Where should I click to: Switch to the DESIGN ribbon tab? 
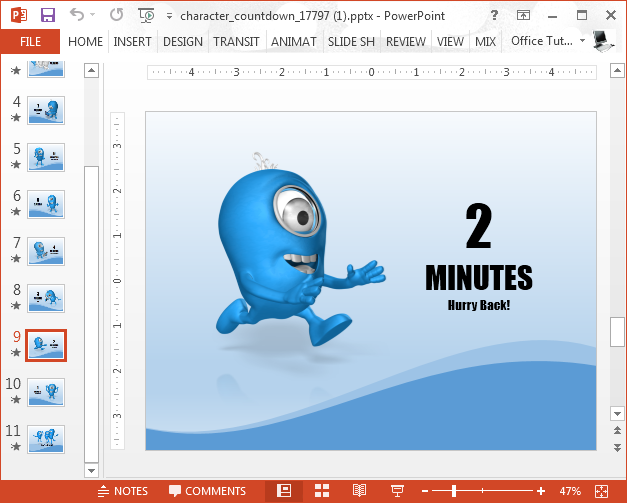pos(183,42)
